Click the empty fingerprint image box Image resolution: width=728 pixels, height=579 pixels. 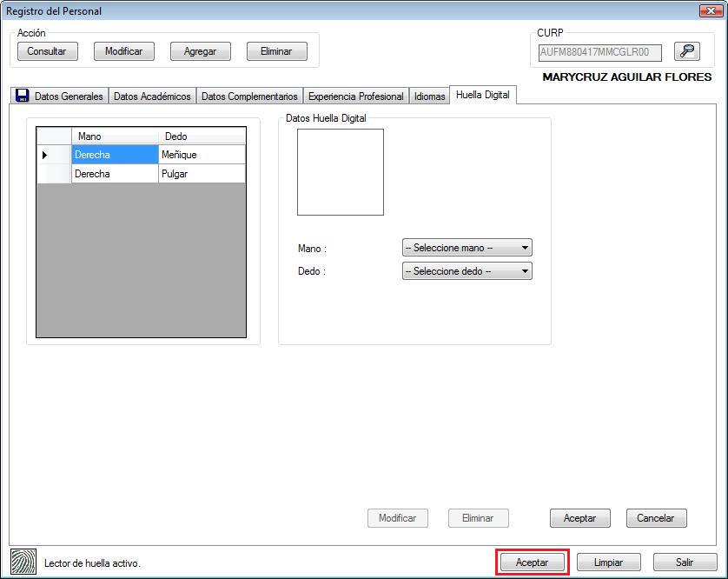341,172
